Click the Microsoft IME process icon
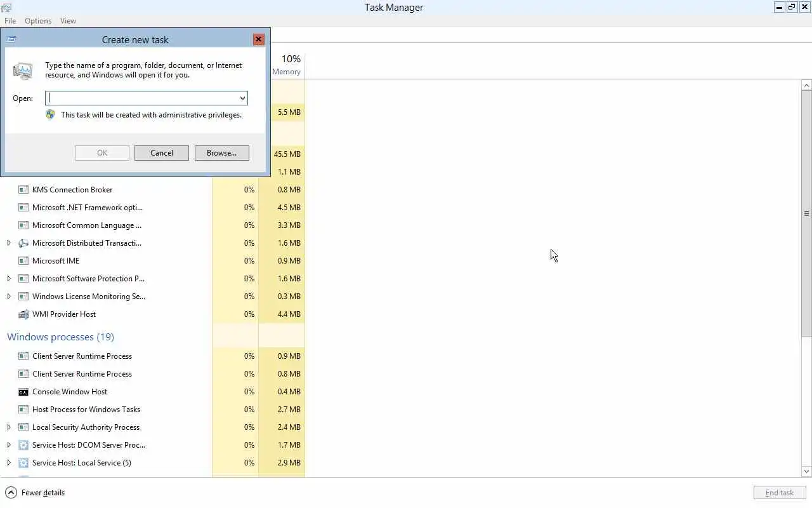Viewport: 812px width, 508px height. pyautogui.click(x=23, y=261)
